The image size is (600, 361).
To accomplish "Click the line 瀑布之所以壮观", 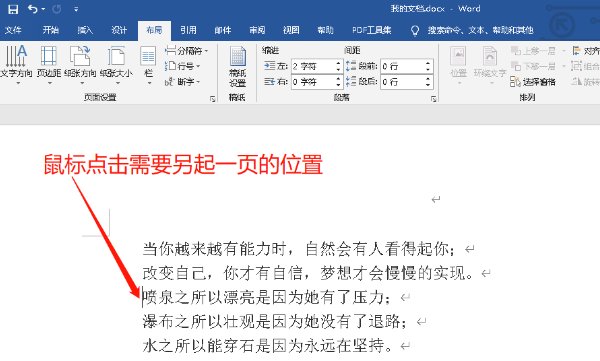I will (274, 322).
